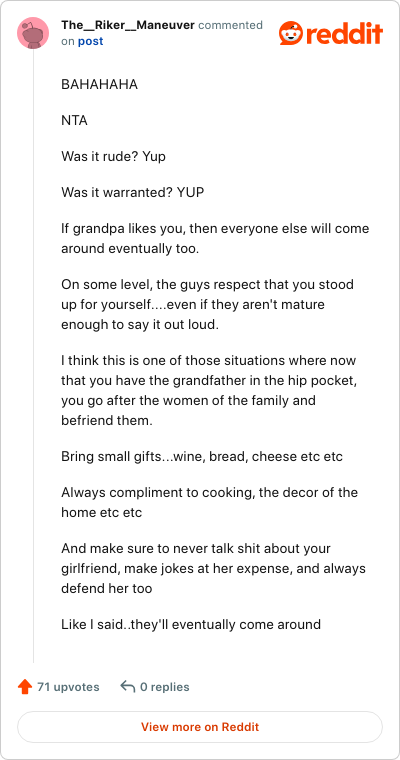Collapse comment via vertical thread line
The width and height of the screenshot is (400, 760).
(33, 356)
